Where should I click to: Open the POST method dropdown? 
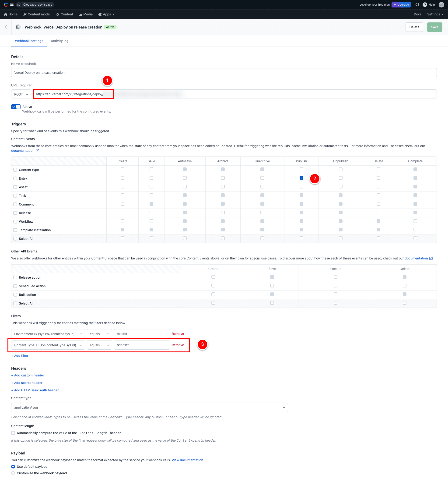click(x=21, y=94)
